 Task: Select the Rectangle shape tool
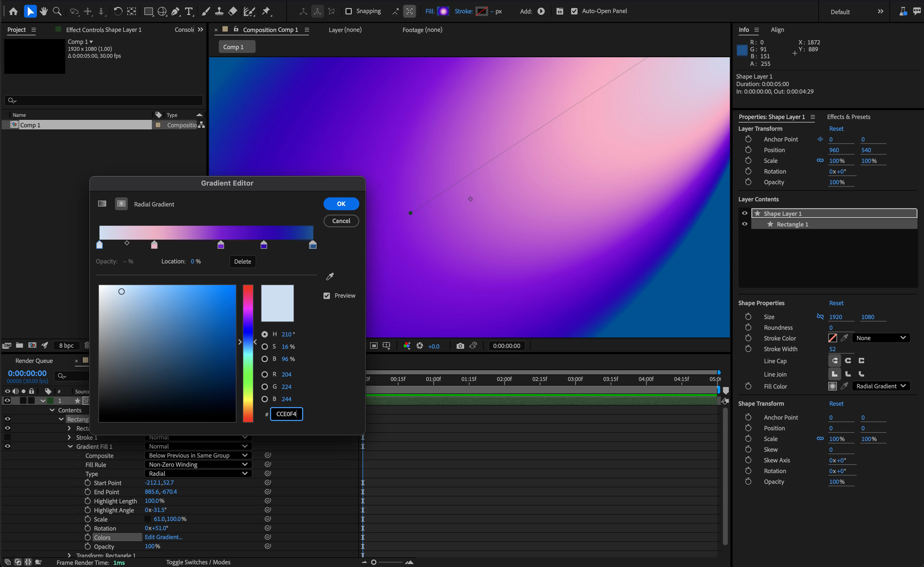coord(148,11)
